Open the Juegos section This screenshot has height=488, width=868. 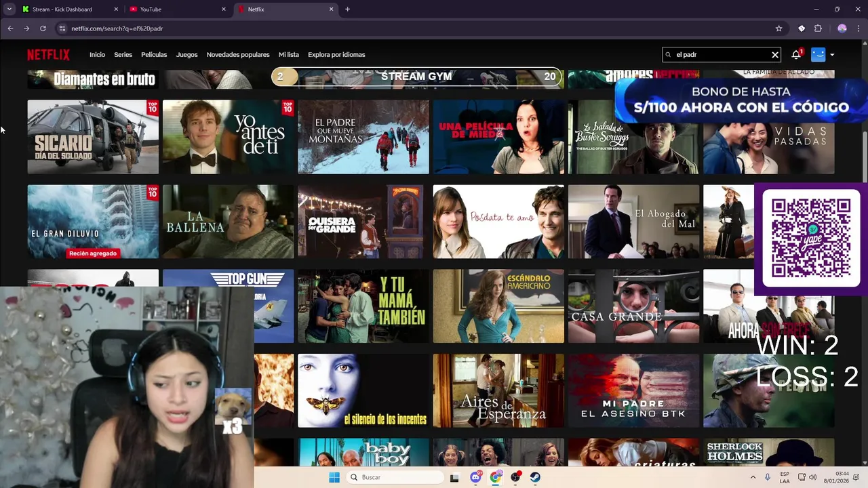pyautogui.click(x=186, y=55)
